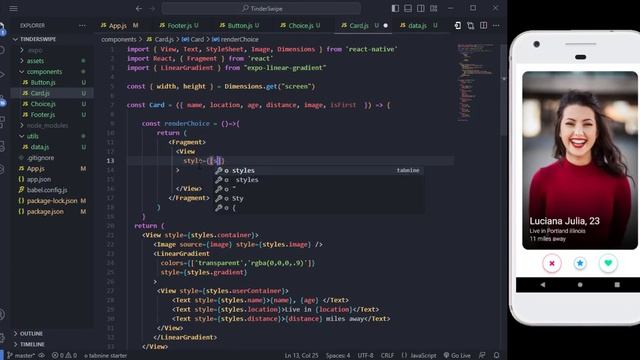Open errors and warnings status count
Image resolution: width=640 pixels, height=360 pixels.
(64, 356)
